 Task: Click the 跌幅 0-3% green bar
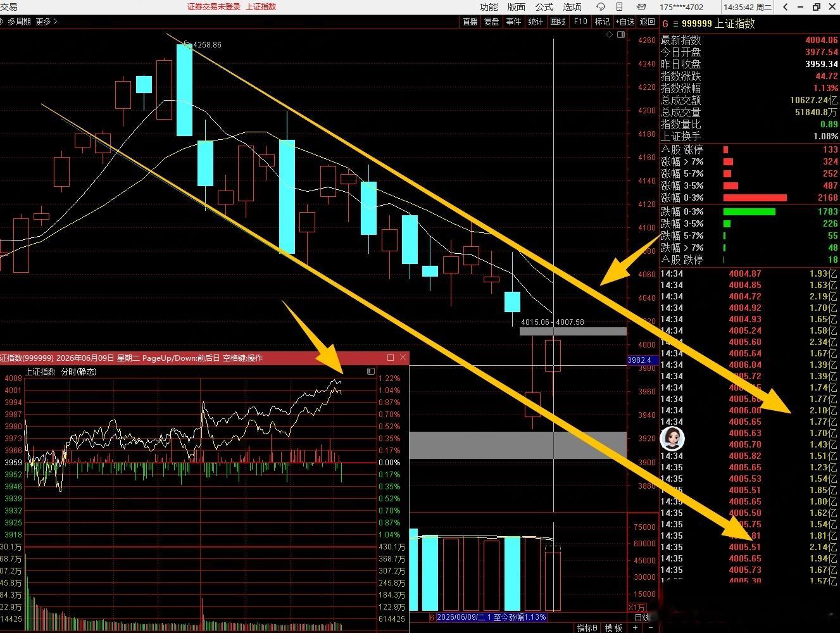(x=749, y=211)
